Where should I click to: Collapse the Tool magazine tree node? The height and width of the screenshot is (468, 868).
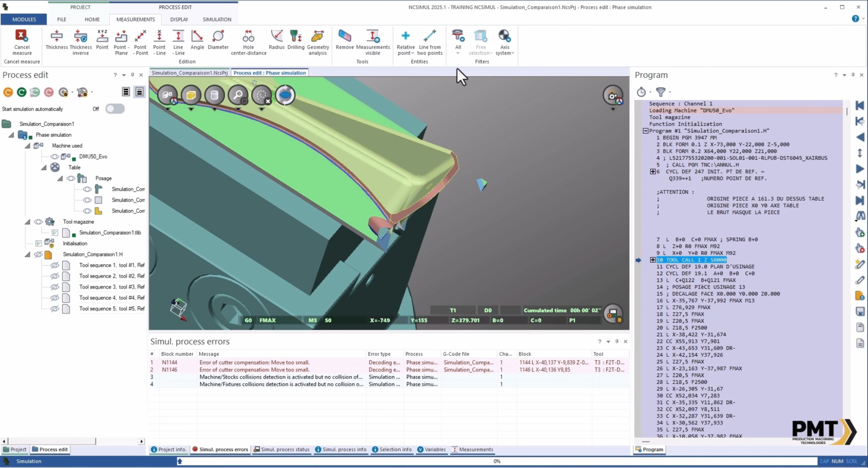[27, 222]
